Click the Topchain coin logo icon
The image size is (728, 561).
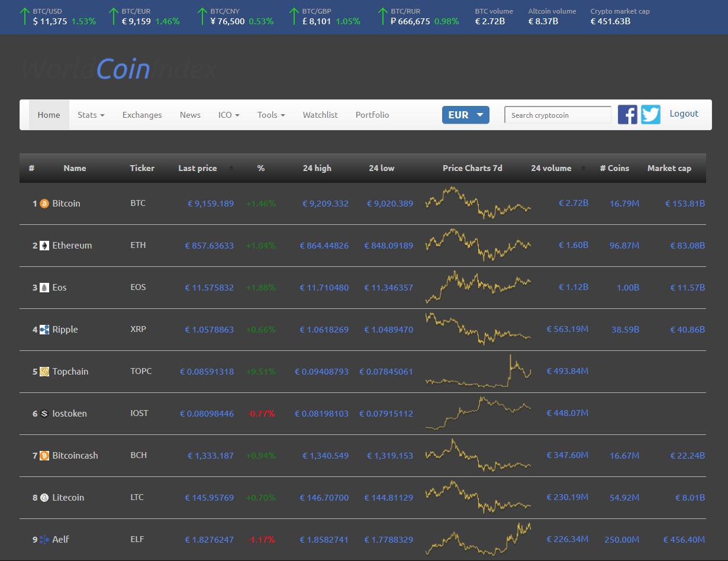click(x=44, y=372)
